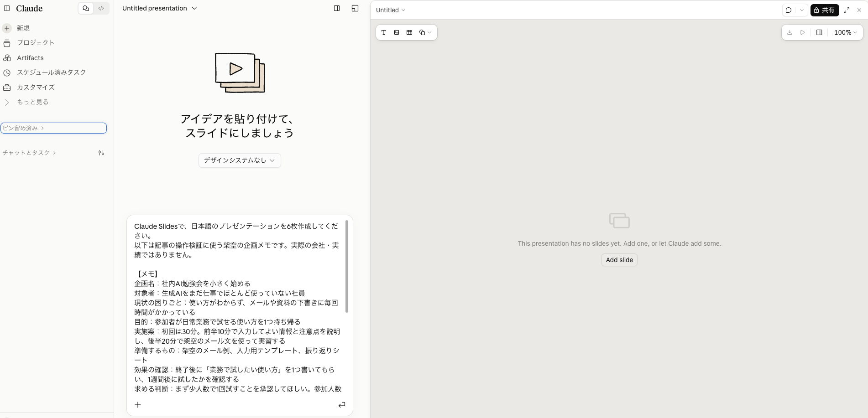Collapse the left sidebar panel icon
Viewport: 868px width, 418px height.
point(7,8)
